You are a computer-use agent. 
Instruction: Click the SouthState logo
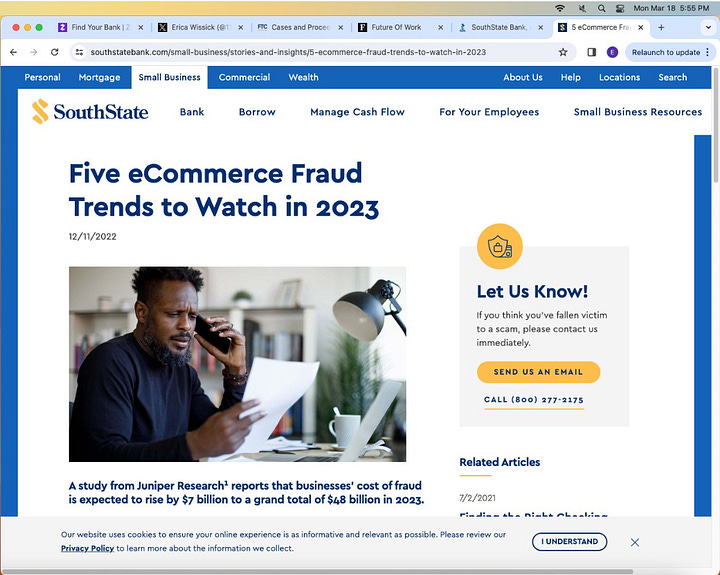click(x=90, y=112)
